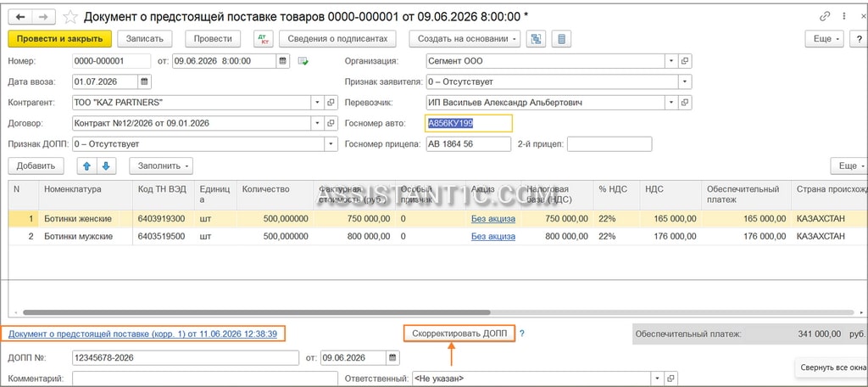The image size is (868, 387).
Task: Open the top toolbar Еще menu
Action: (824, 39)
